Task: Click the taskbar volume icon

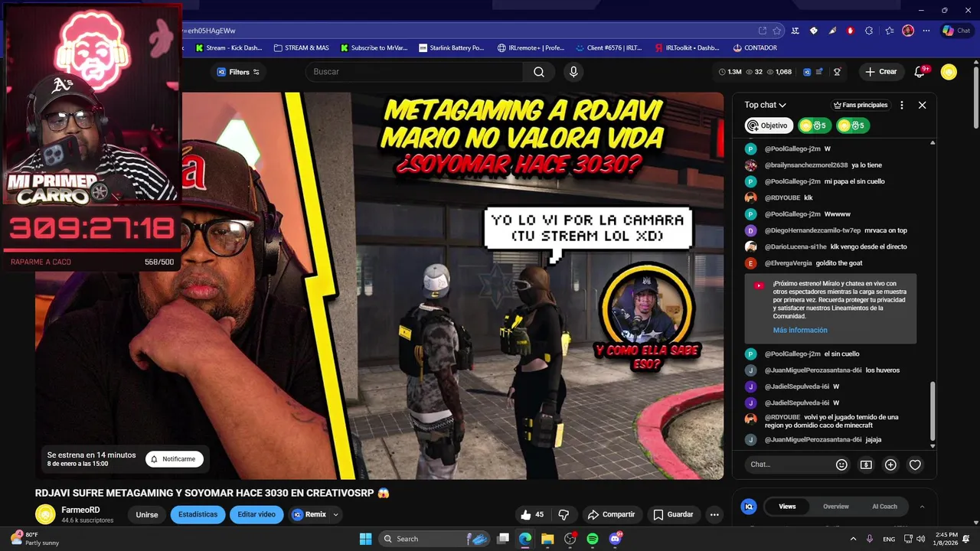Action: [920, 539]
